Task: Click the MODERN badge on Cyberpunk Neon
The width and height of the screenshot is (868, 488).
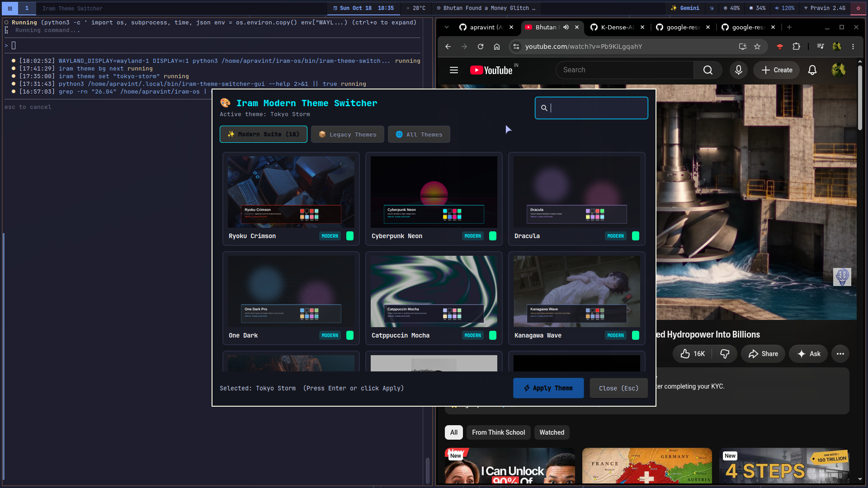Action: coord(473,236)
